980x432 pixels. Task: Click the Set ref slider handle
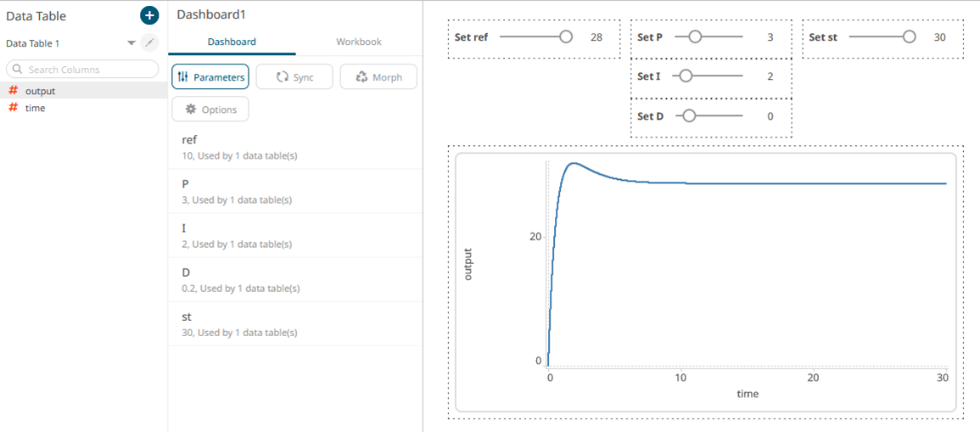pos(566,37)
